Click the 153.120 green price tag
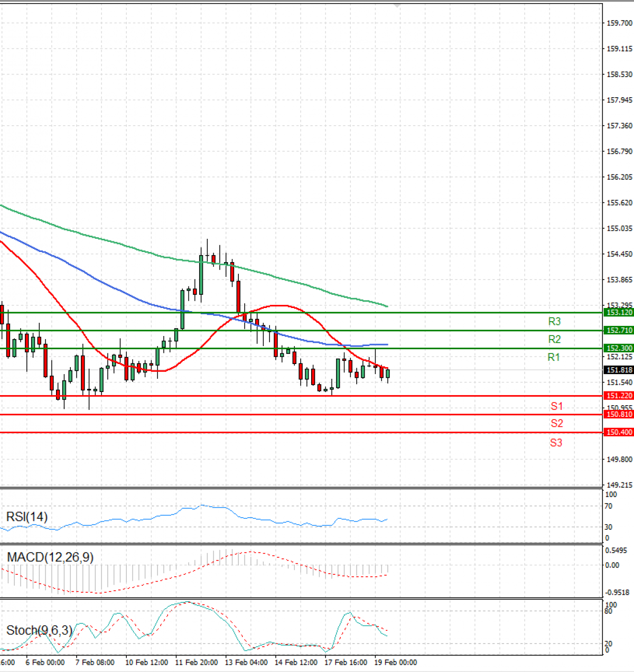This screenshot has width=634, height=672. pyautogui.click(x=619, y=313)
